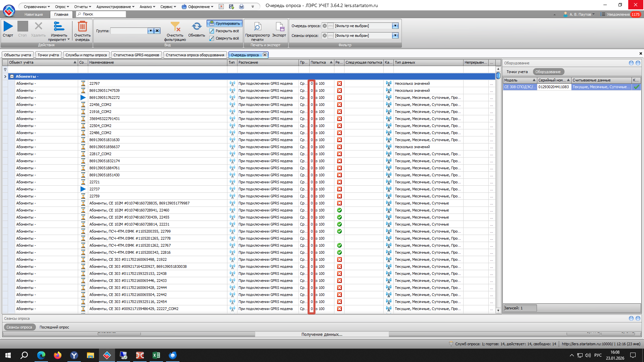
Task: Click Очистить фильтрацию funnel icon
Action: tap(175, 26)
